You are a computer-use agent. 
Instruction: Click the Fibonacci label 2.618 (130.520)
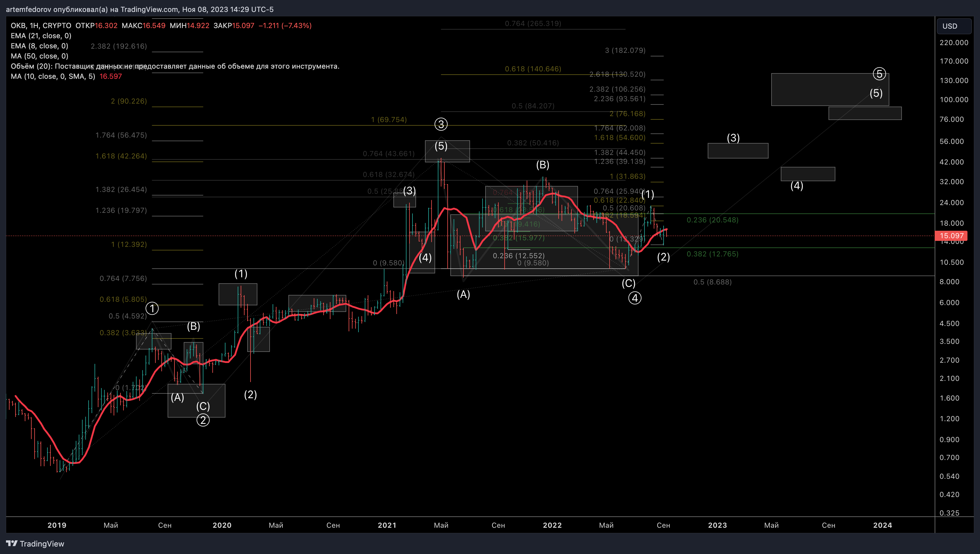(617, 74)
